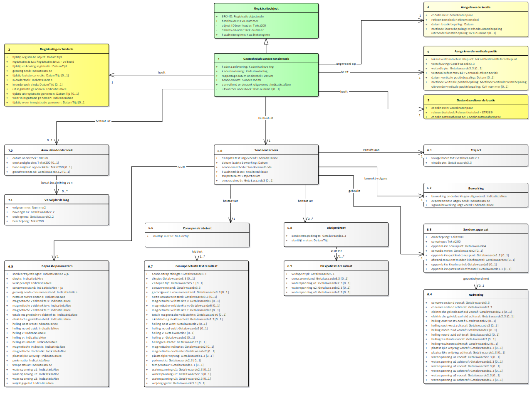Select the Dissipatietest resultaat class title
Screen dimensions: 532x393
pos(337,266)
